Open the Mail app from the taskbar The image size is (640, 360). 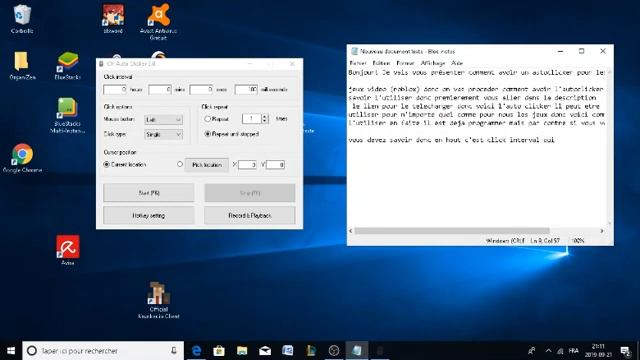point(265,351)
